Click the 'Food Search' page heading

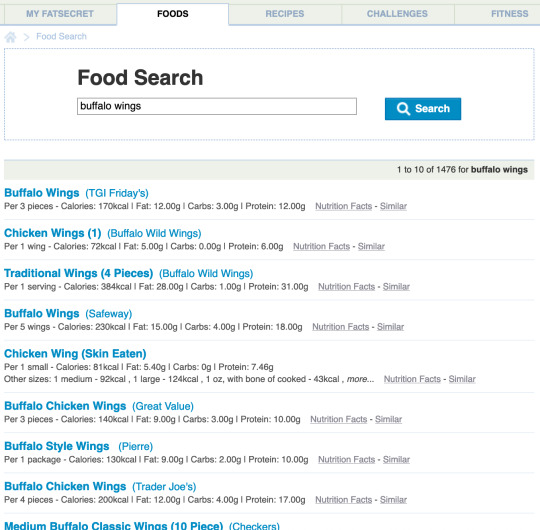(140, 78)
